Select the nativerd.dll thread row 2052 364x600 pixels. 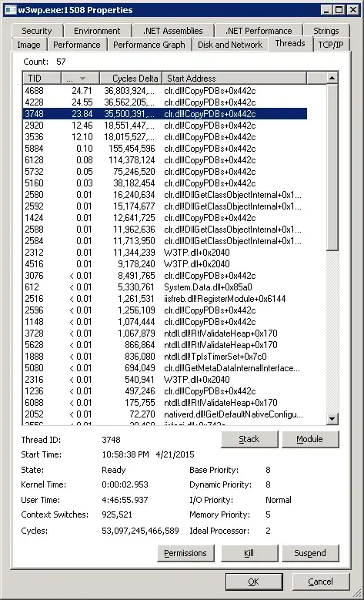point(165,414)
